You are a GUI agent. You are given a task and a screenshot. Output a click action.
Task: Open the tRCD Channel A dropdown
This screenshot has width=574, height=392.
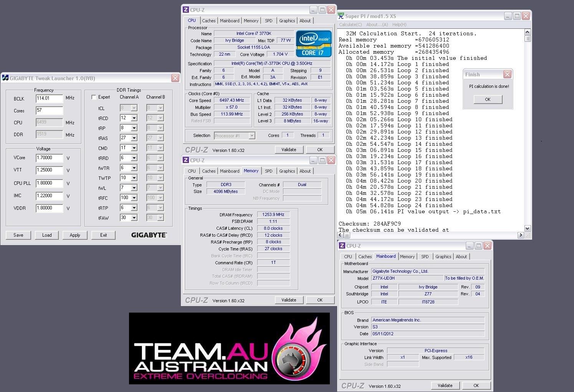tap(134, 118)
